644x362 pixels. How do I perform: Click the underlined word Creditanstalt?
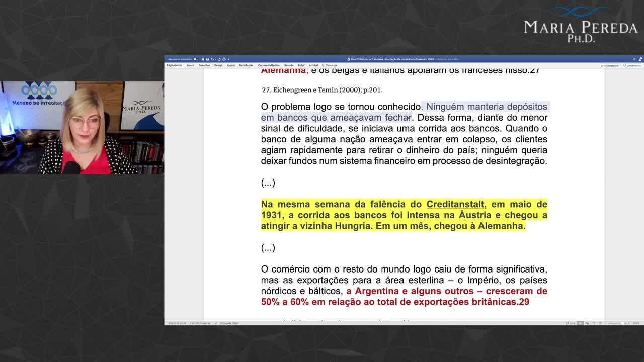coord(455,204)
